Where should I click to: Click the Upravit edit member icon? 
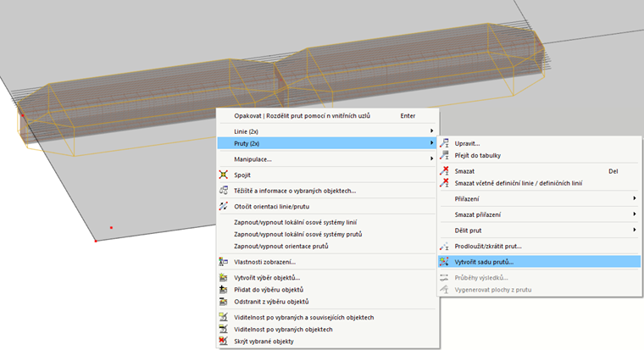click(x=444, y=143)
